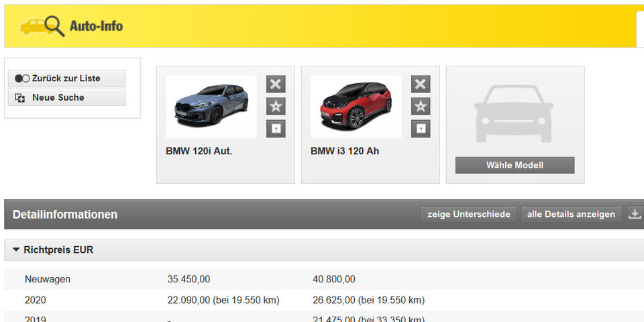The height and width of the screenshot is (322, 644).
Task: Open the BMW 120i Aut. car image
Action: (211, 107)
